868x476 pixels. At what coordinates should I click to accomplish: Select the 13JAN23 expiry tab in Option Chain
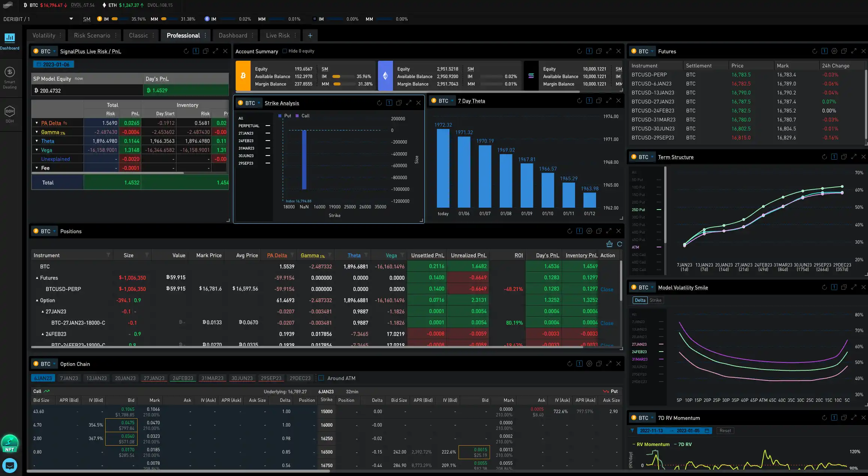(97, 378)
